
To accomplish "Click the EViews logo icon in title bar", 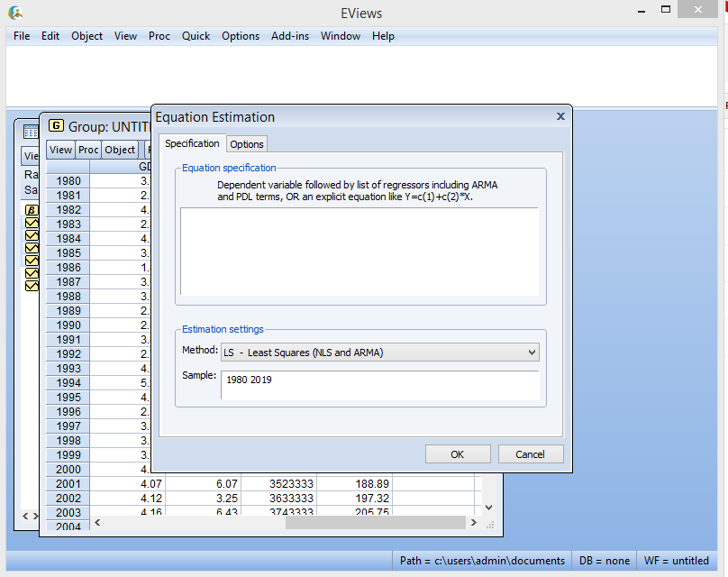I will [15, 13].
